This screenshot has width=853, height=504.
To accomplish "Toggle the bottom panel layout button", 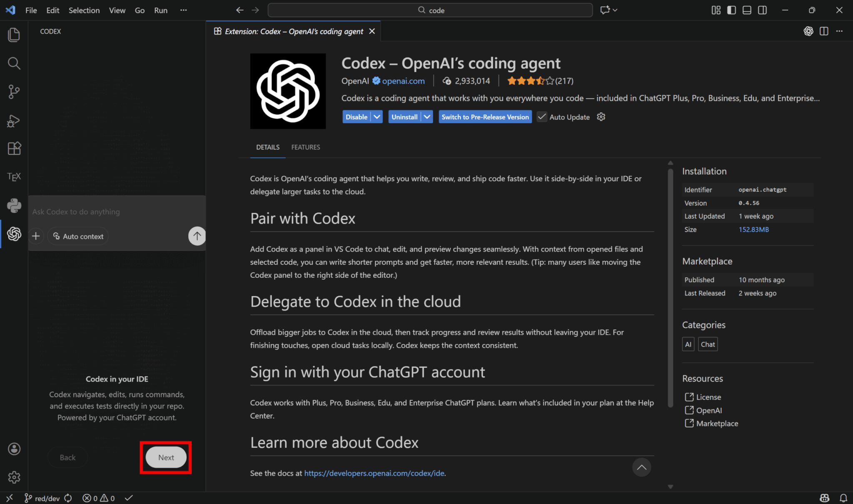I will [x=747, y=10].
